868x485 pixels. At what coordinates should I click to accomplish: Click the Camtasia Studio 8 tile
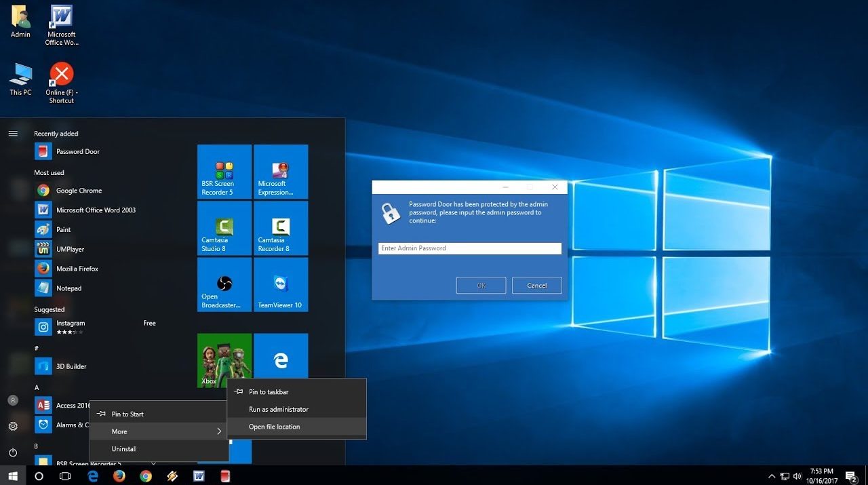[224, 228]
